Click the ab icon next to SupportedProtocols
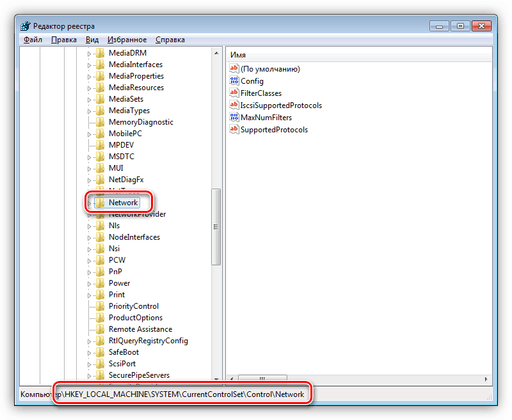Screen dimensions: 512x420 (x=234, y=129)
